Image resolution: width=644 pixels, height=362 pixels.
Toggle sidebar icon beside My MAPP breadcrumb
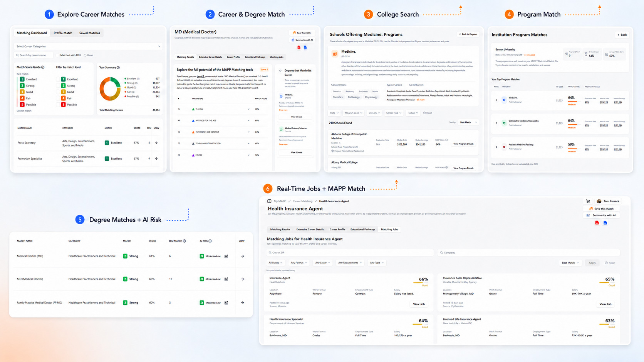click(269, 201)
